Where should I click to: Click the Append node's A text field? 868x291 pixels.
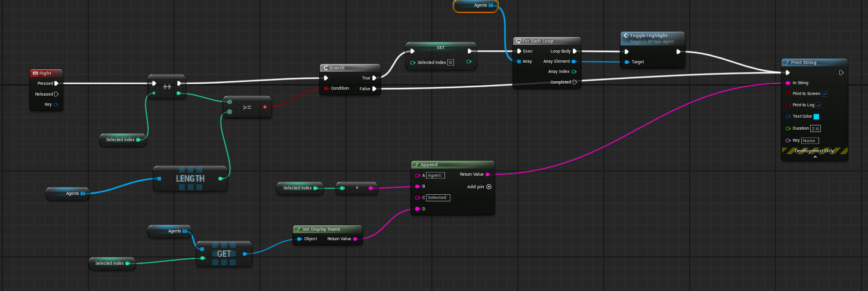[x=435, y=175]
